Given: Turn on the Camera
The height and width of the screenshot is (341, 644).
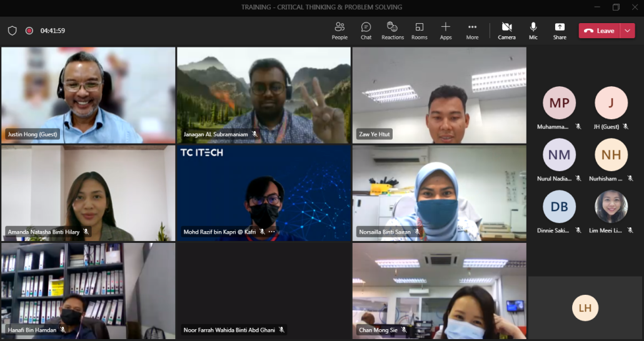Looking at the screenshot, I should (x=507, y=31).
